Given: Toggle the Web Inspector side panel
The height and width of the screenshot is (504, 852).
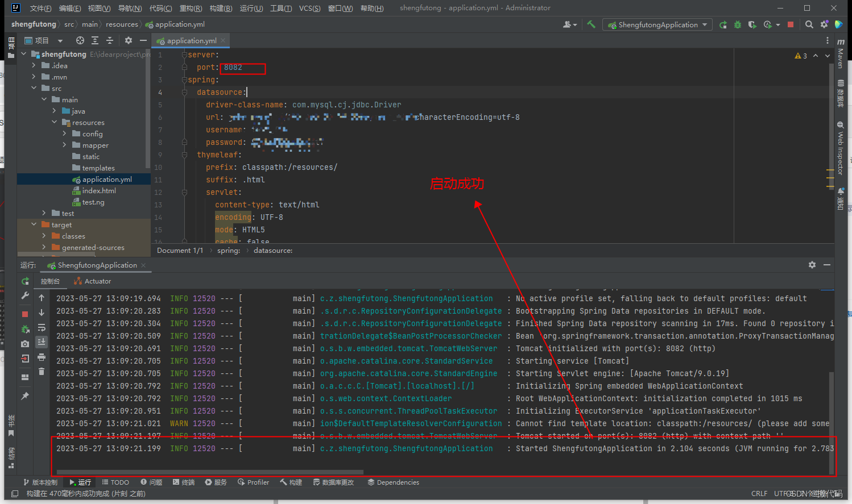Looking at the screenshot, I should 841,147.
